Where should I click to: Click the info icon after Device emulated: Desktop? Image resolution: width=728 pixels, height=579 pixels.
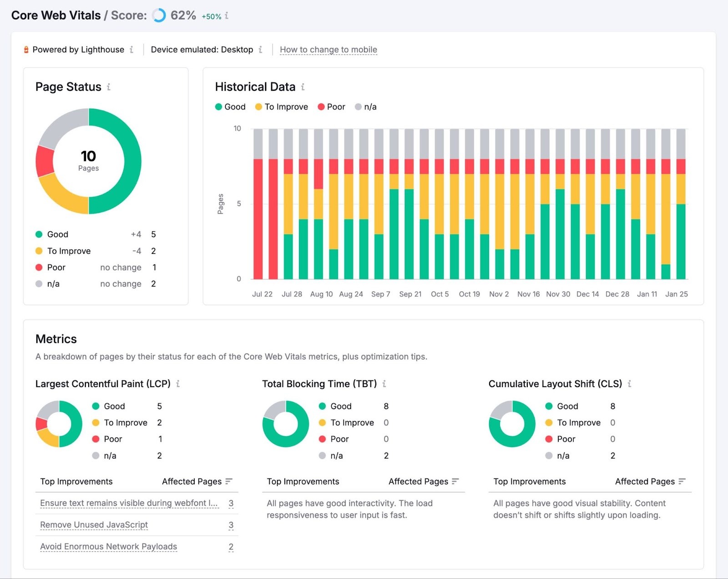[261, 50]
